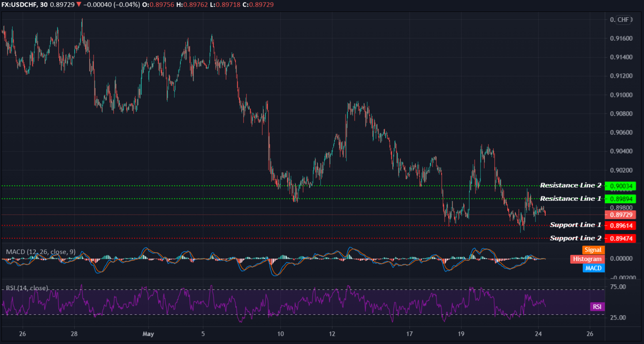This screenshot has height=344, width=644.
Task: Click the blue MACD legend badge
Action: click(593, 268)
